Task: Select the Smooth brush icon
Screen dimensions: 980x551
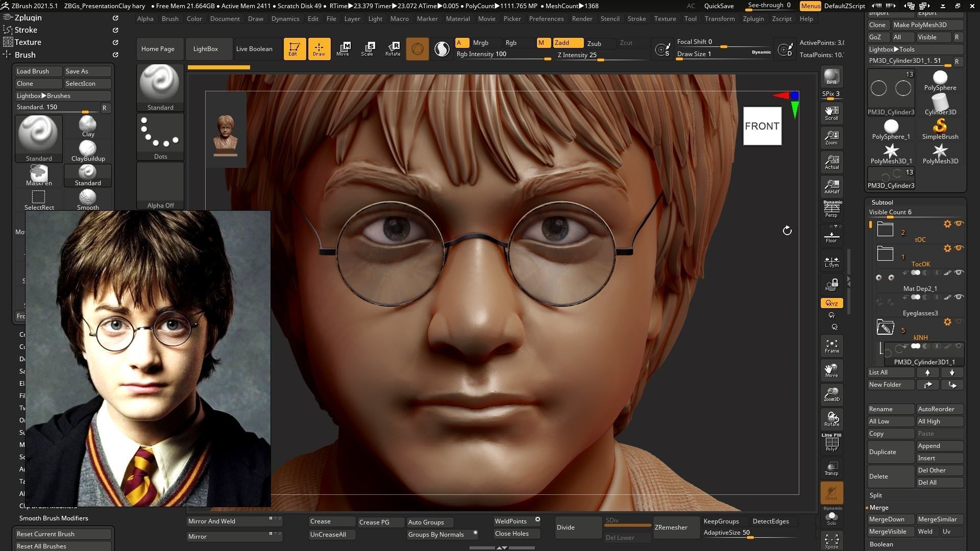Action: pyautogui.click(x=88, y=199)
